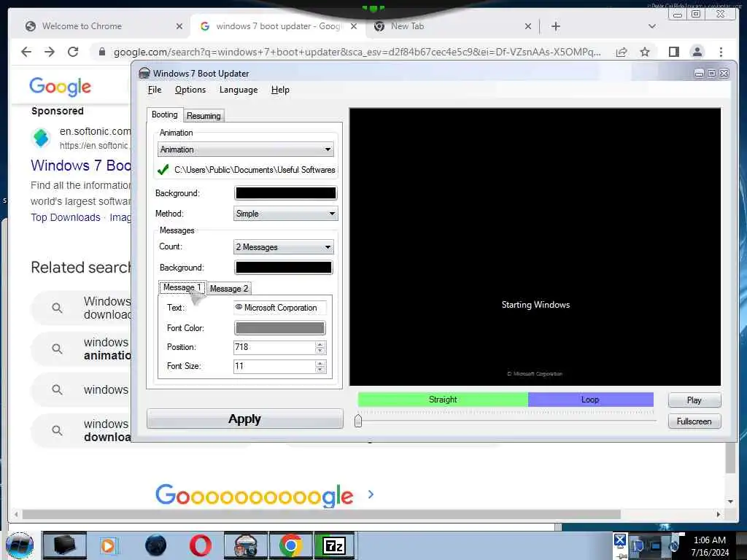The image size is (747, 560).
Task: Click the boot animation preview screen
Action: pos(535,246)
